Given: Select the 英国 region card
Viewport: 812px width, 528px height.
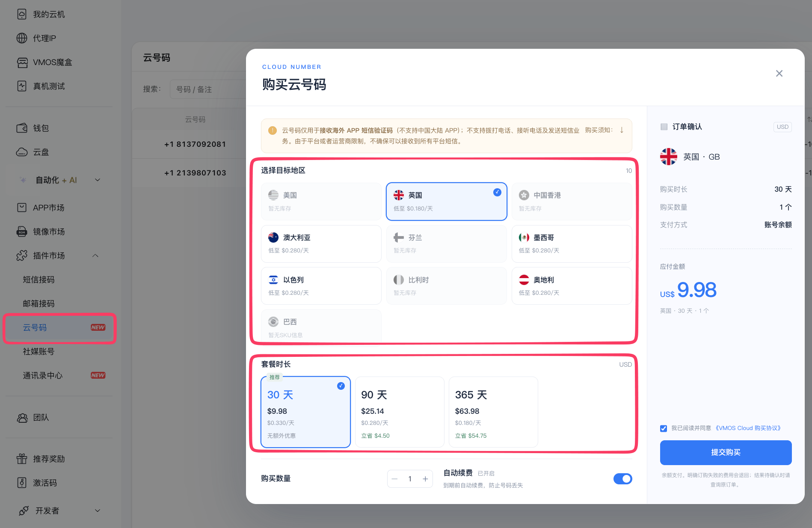Looking at the screenshot, I should [x=446, y=202].
